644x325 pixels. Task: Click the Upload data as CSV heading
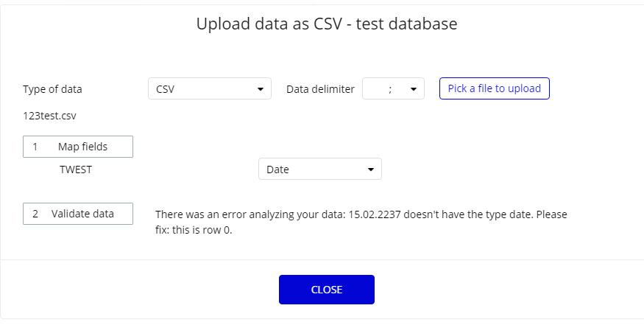[x=326, y=24]
